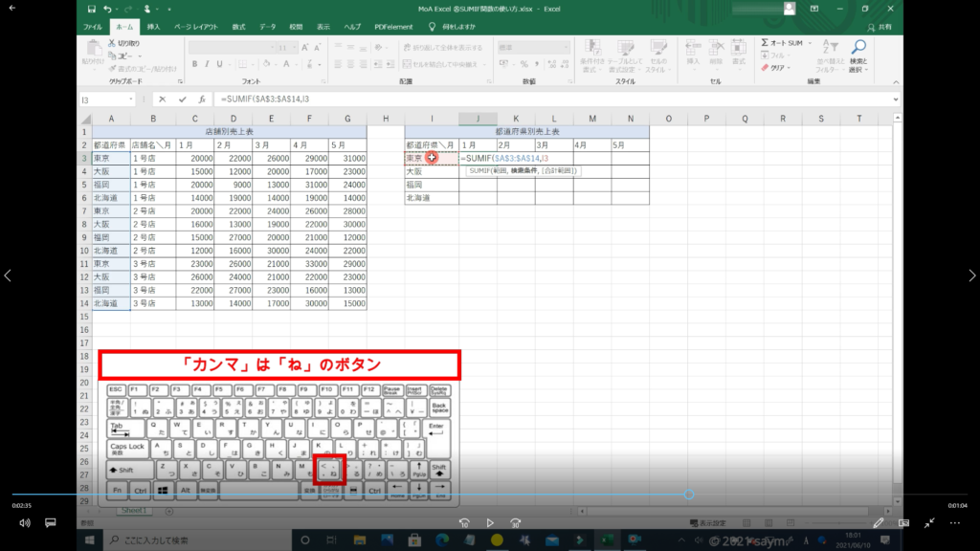Expand the formula bar with the chevron

pyautogui.click(x=895, y=99)
